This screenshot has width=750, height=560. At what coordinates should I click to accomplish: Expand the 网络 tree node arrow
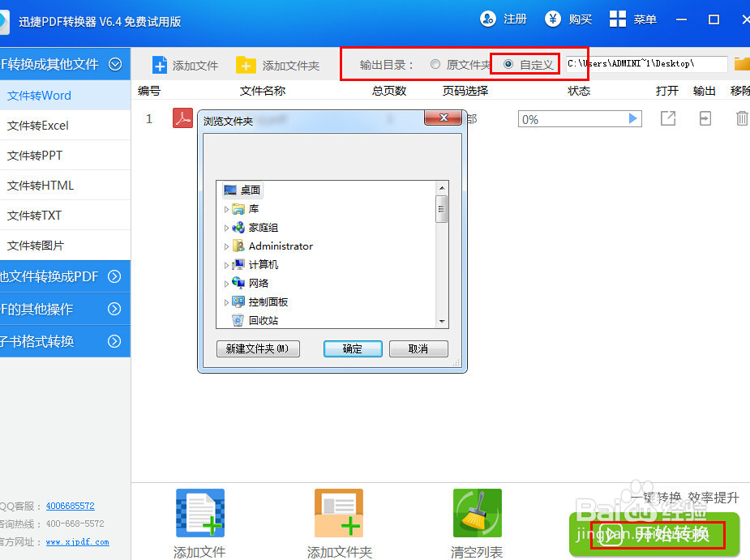[226, 284]
